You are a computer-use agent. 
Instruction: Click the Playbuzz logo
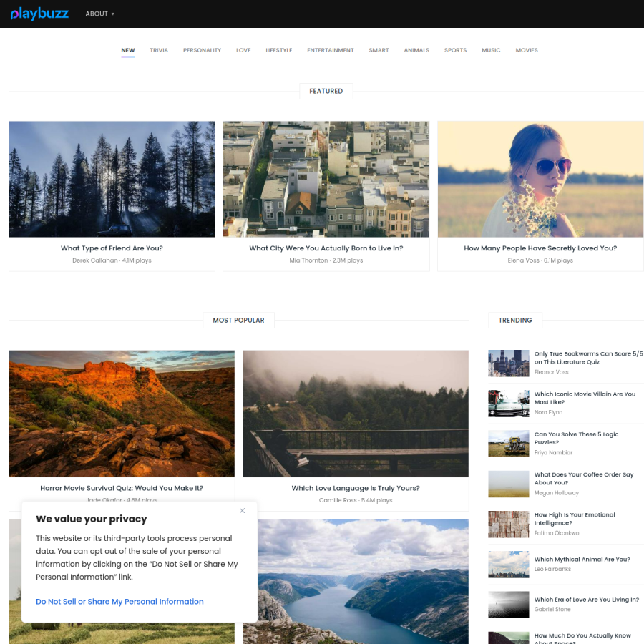click(39, 14)
